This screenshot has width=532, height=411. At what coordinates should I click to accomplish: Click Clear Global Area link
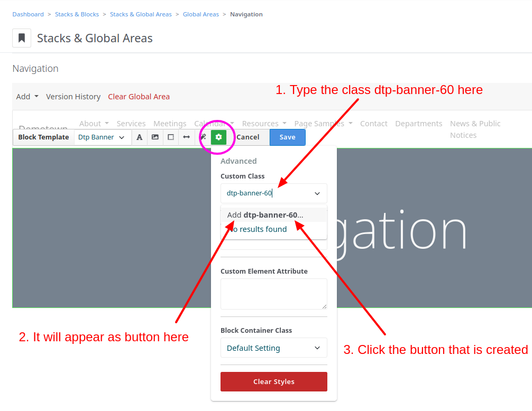point(139,97)
